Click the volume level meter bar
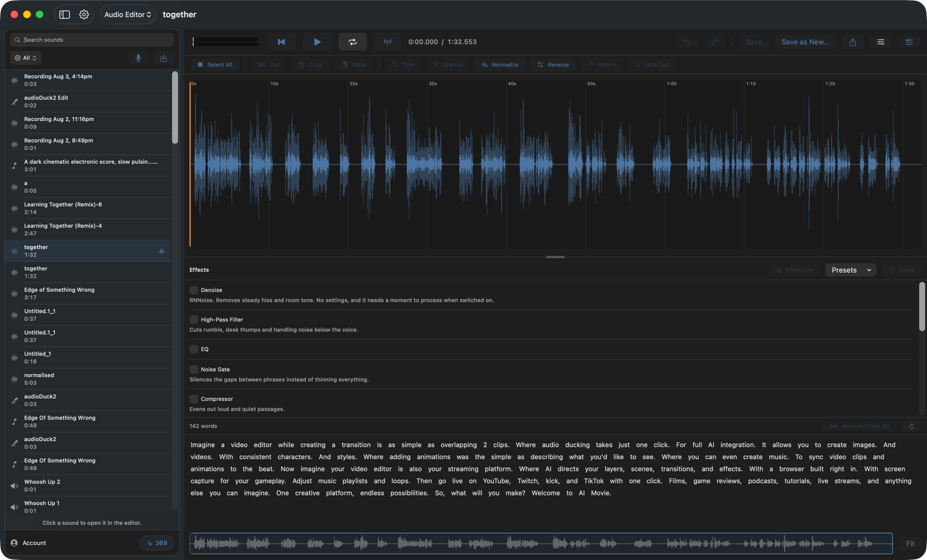 226,42
